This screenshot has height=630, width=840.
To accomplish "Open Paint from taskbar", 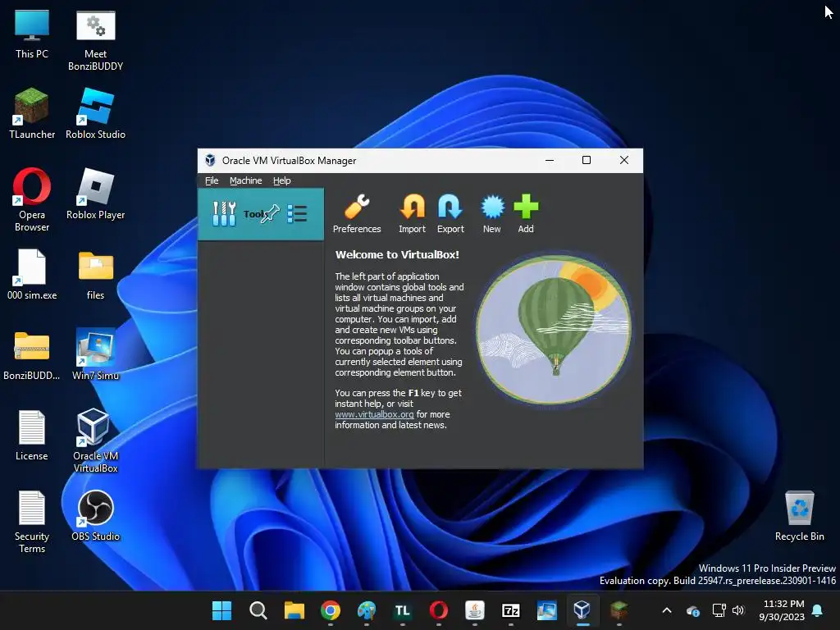I will click(367, 610).
